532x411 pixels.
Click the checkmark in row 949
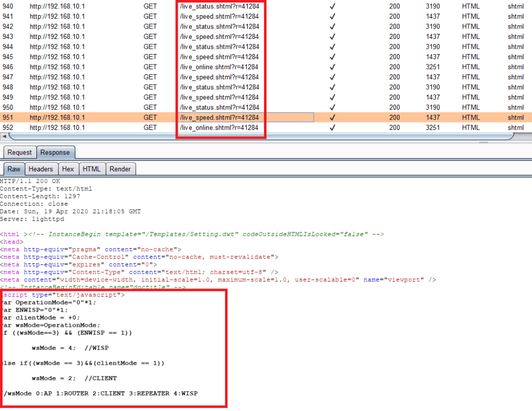(x=332, y=97)
